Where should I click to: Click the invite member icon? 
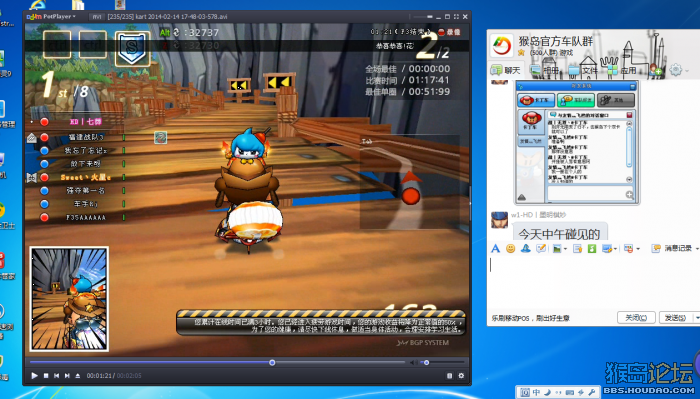point(656,70)
